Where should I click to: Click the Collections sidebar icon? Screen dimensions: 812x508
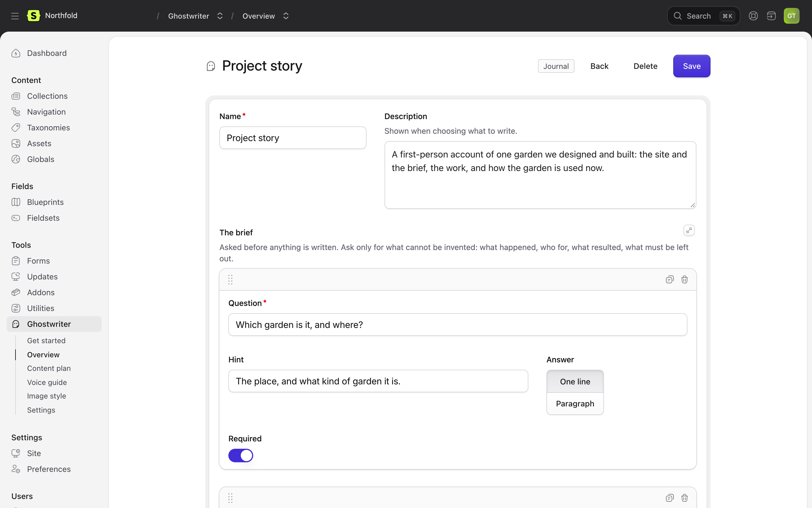pyautogui.click(x=16, y=96)
